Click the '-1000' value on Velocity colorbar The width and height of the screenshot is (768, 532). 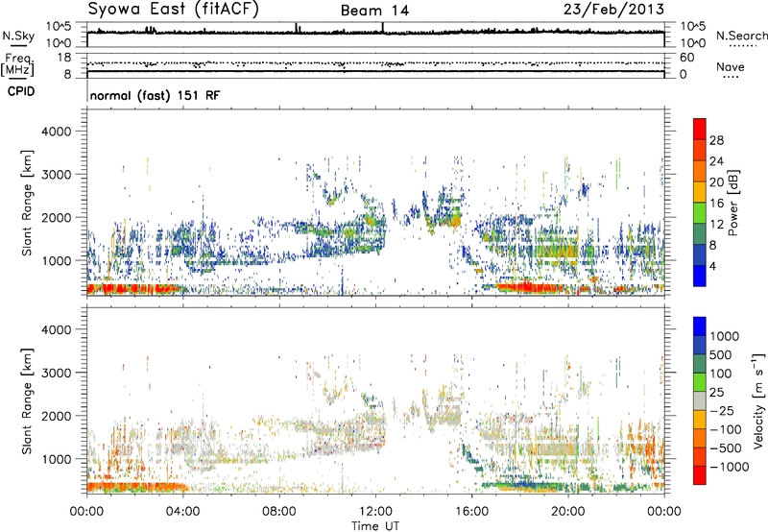pyautogui.click(x=729, y=467)
